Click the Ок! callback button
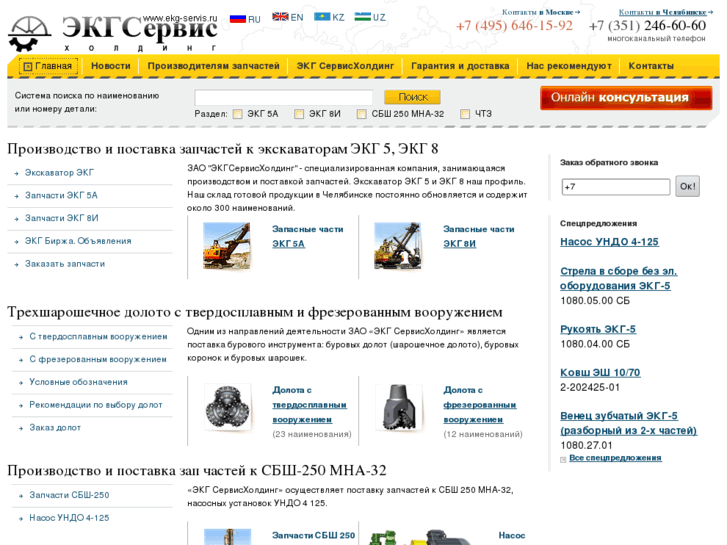Viewport: 727px width, 545px height. pyautogui.click(x=687, y=186)
